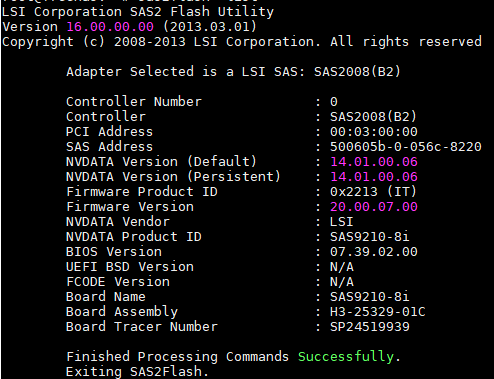494x379 pixels.
Task: Click the Copyright 2008-2013 LSI Corporation line
Action: (x=242, y=42)
